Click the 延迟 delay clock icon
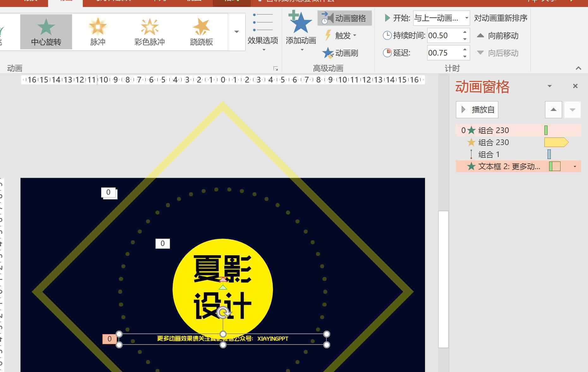Image resolution: width=588 pixels, height=372 pixels. tap(387, 53)
